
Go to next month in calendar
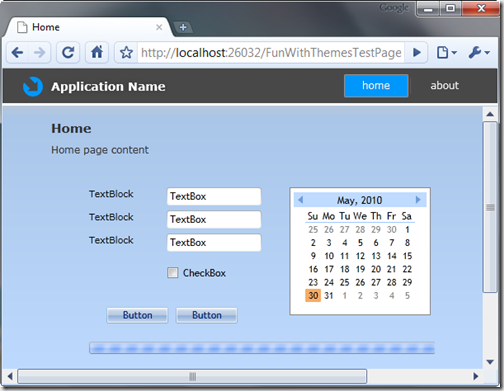pos(418,200)
